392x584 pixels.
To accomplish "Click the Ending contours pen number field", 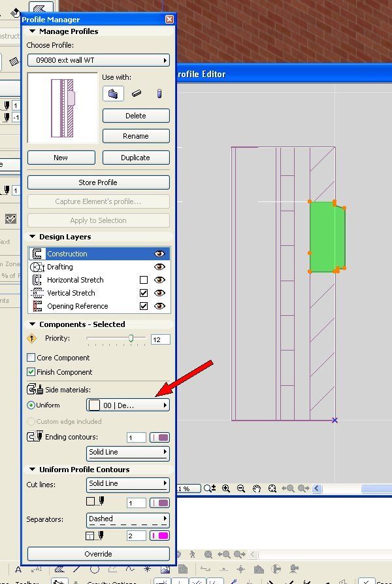I will pyautogui.click(x=136, y=438).
